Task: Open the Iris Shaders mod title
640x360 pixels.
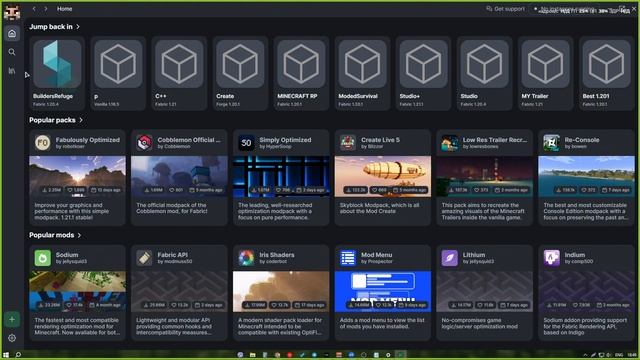Action: pyautogui.click(x=277, y=255)
